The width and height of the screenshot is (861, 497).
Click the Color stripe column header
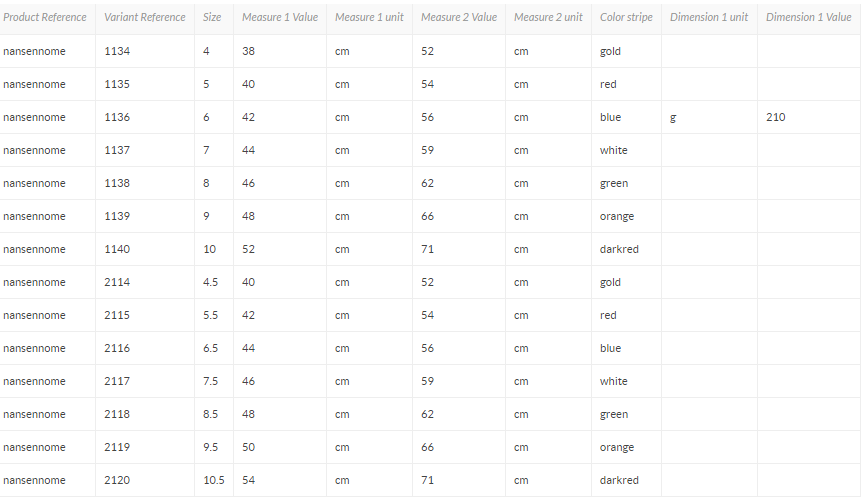click(626, 17)
